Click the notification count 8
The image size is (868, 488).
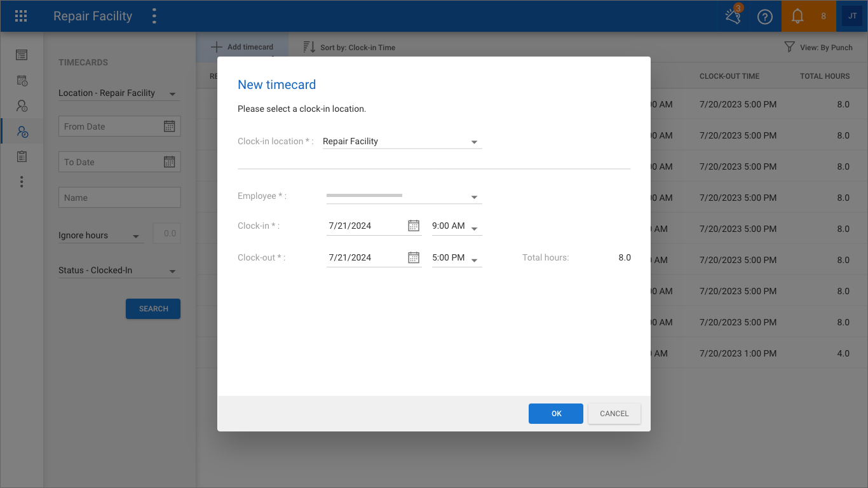[824, 17]
